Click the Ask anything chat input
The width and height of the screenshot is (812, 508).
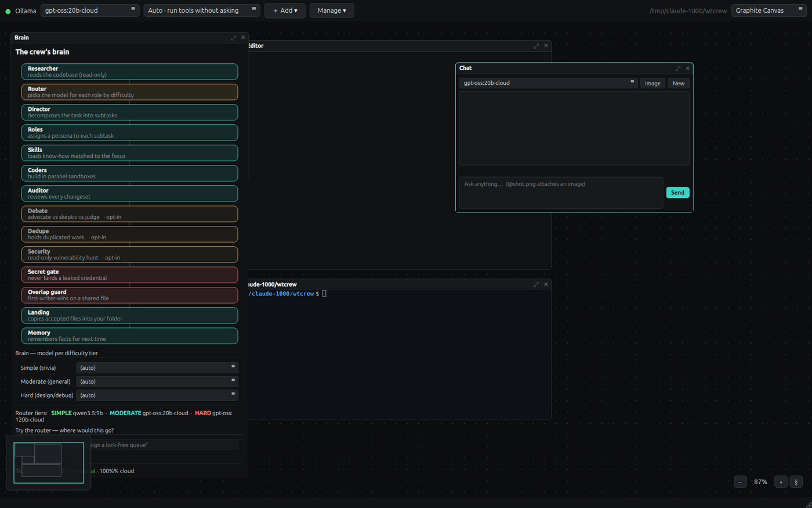(561, 193)
